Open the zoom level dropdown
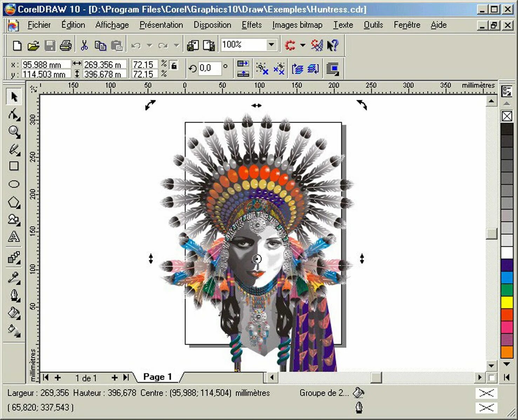 [271, 45]
